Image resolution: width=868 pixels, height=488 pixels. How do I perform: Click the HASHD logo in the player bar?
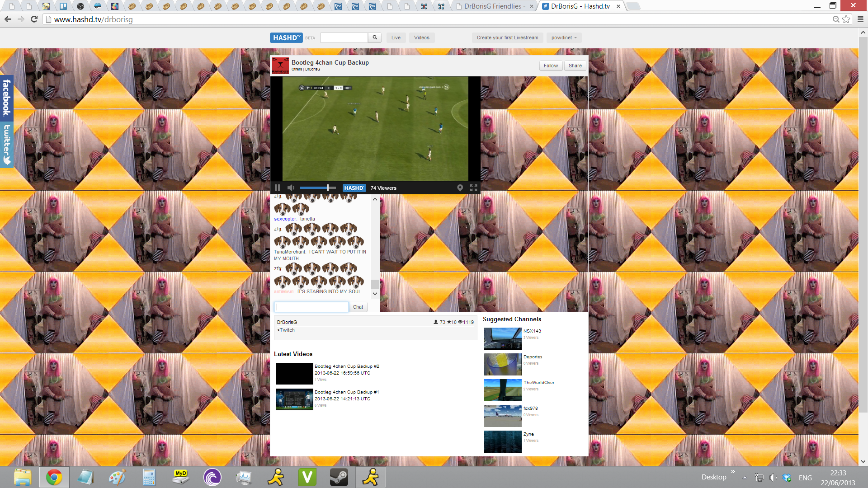[354, 188]
